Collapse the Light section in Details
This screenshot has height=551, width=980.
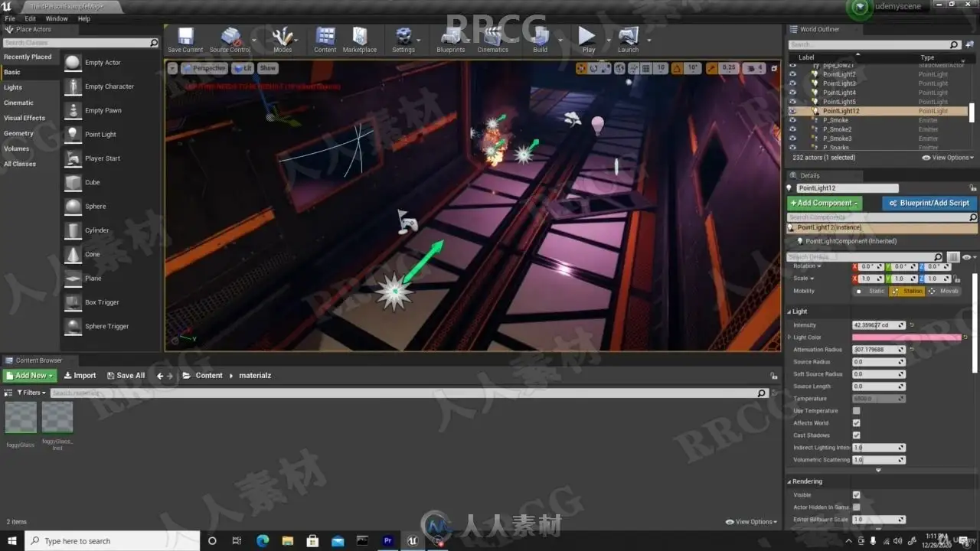(x=789, y=311)
